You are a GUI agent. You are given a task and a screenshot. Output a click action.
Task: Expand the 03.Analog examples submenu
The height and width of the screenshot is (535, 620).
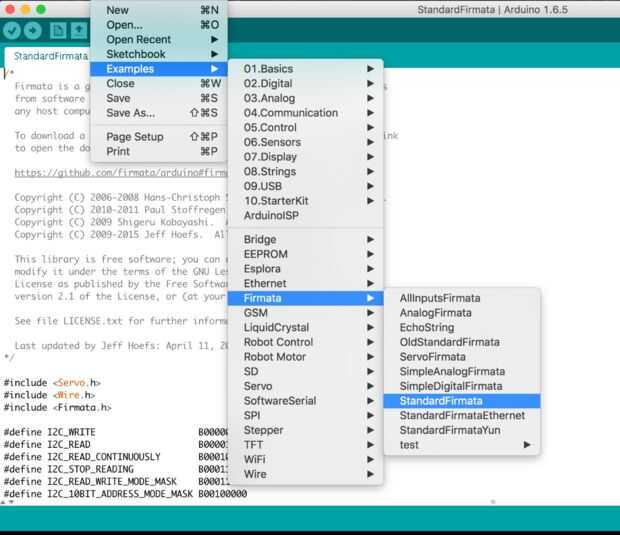click(x=305, y=98)
